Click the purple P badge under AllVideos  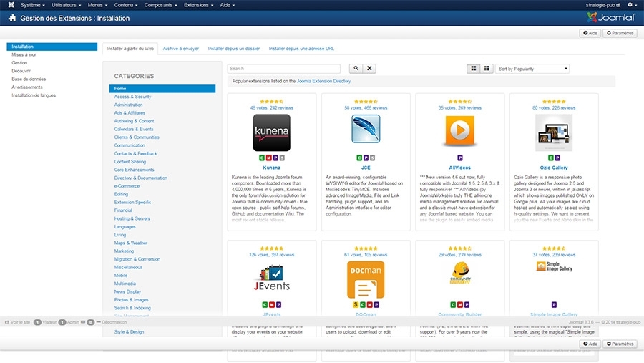click(x=460, y=158)
